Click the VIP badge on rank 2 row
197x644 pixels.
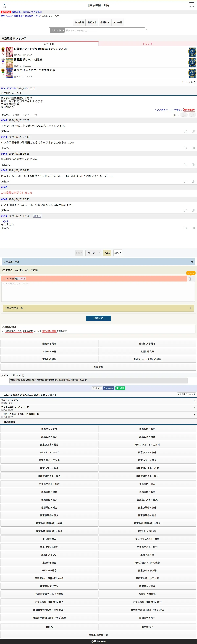[192, 62]
